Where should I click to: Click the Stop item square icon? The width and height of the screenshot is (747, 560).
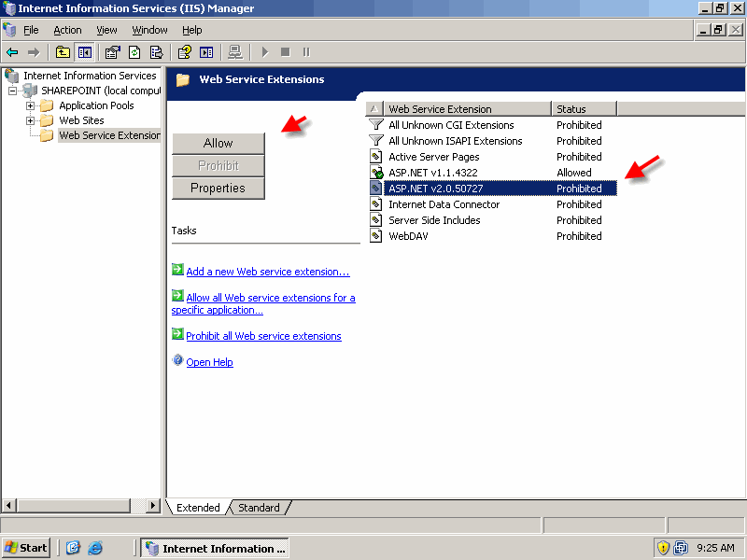[286, 52]
